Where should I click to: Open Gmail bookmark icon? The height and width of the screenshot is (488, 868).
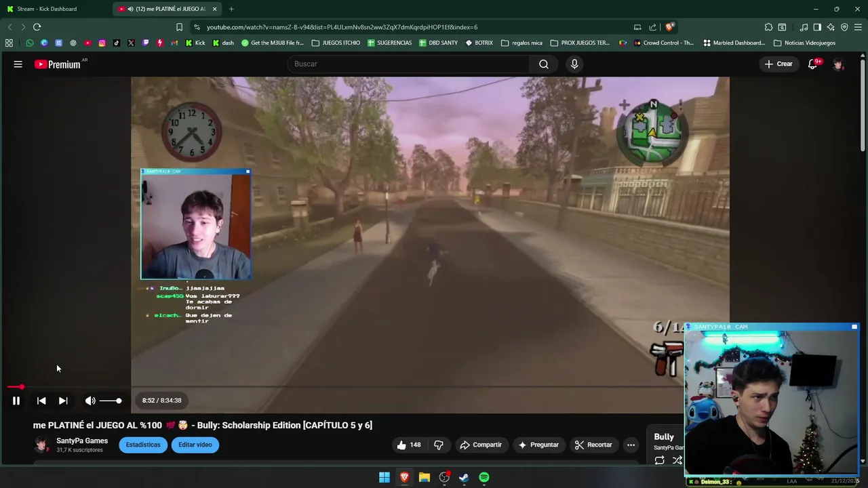coord(174,43)
